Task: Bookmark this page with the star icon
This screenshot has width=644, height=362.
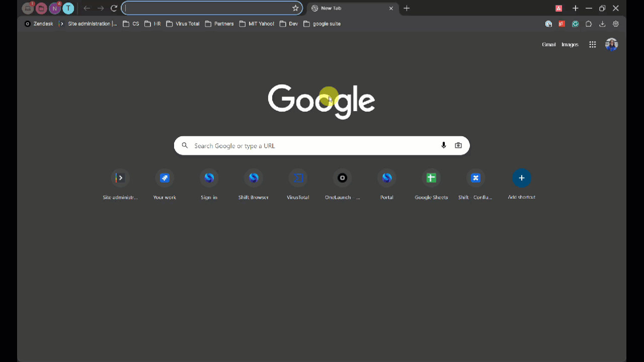Action: coord(295,8)
